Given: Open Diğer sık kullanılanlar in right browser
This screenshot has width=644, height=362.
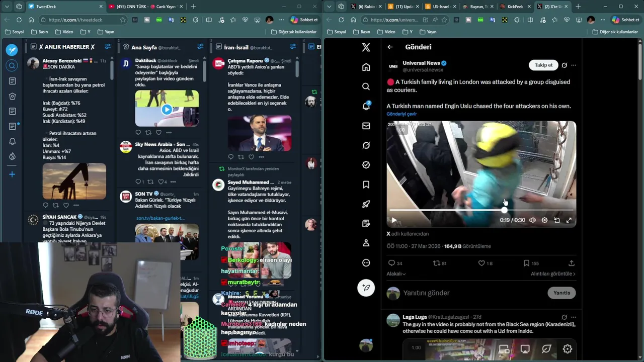Looking at the screenshot, I should coord(615,32).
